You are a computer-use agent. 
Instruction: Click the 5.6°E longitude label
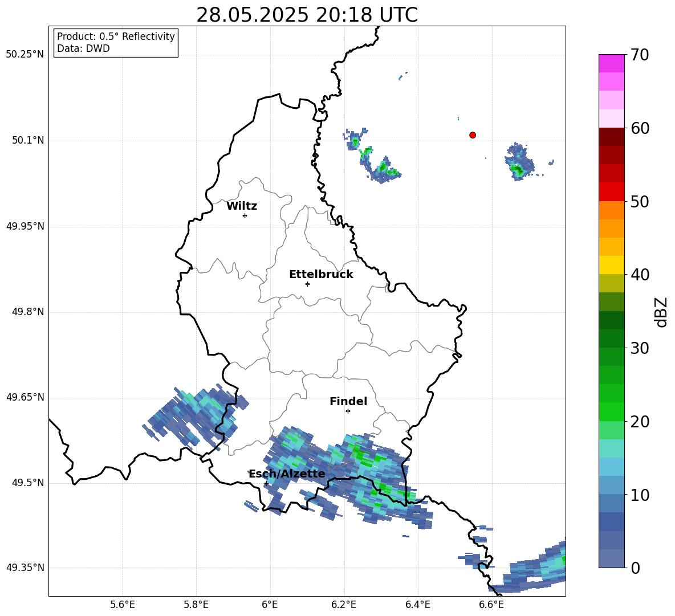(x=123, y=605)
